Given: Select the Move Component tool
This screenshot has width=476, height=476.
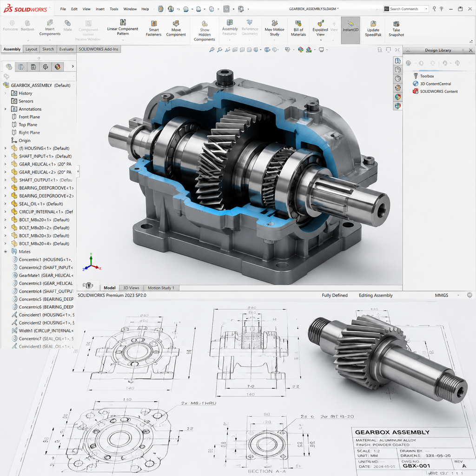Looking at the screenshot, I should [176, 28].
